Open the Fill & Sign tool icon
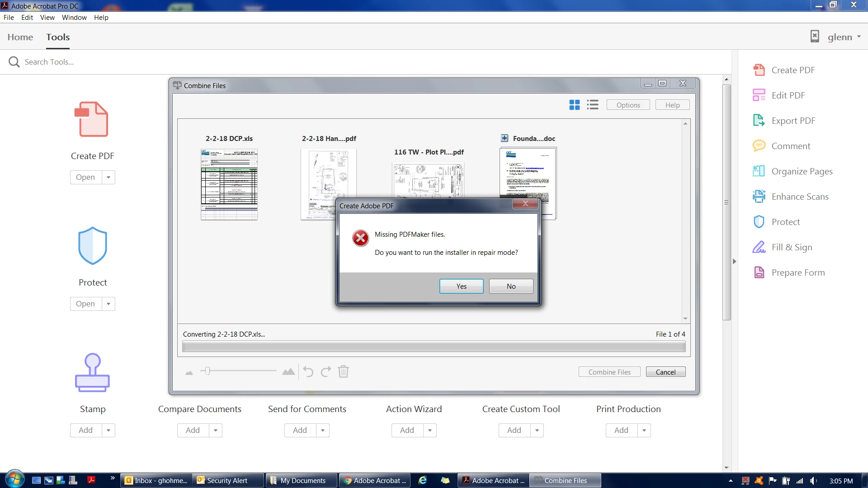The image size is (868, 488). (x=759, y=247)
